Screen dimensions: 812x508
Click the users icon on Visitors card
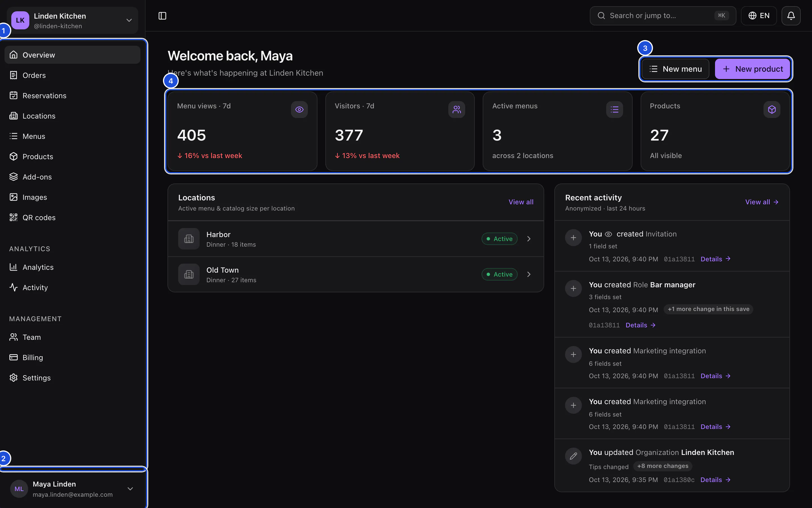point(457,110)
